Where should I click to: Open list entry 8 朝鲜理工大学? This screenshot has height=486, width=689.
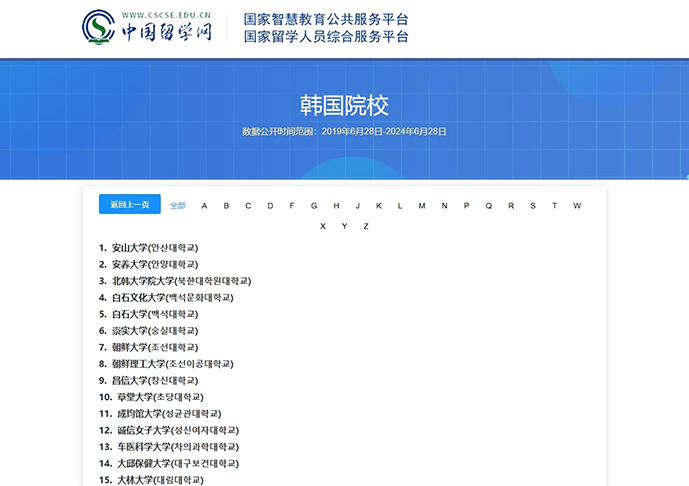tap(166, 364)
